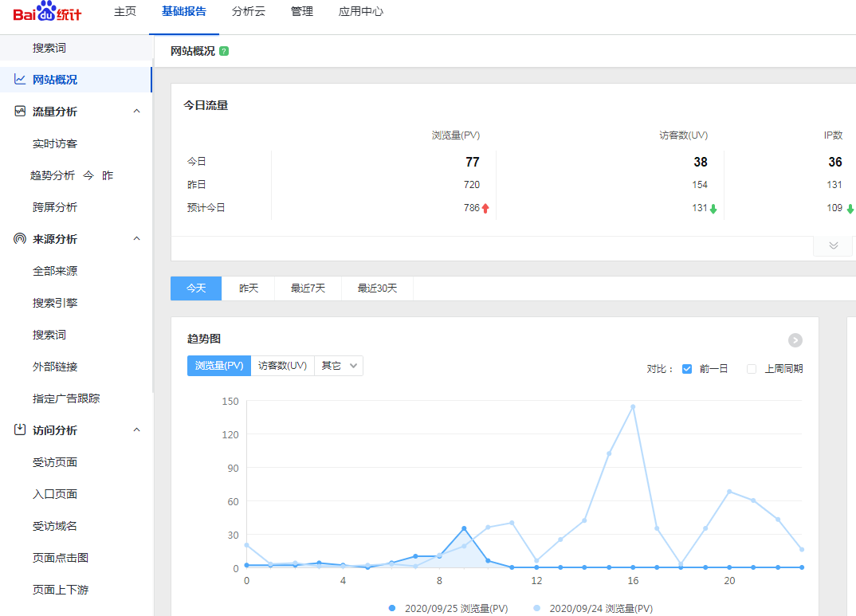
Task: Click the 流量分析 section icon
Action: pos(20,112)
